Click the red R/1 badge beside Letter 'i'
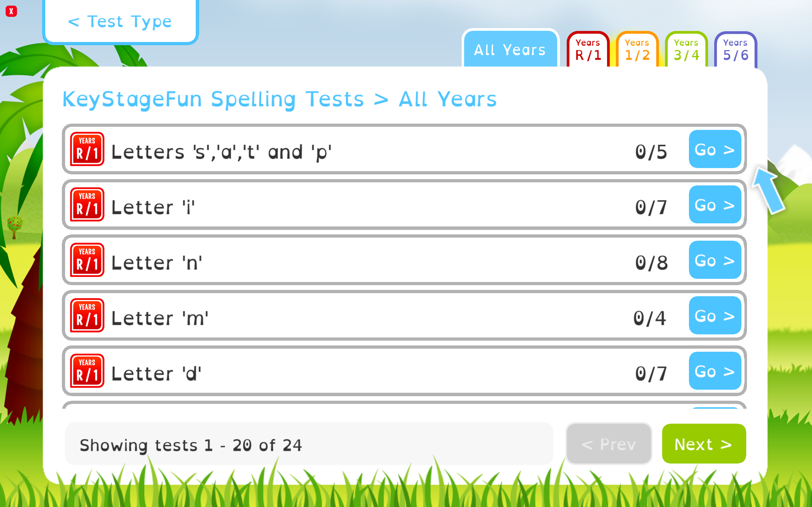This screenshot has height=507, width=812. (x=87, y=206)
